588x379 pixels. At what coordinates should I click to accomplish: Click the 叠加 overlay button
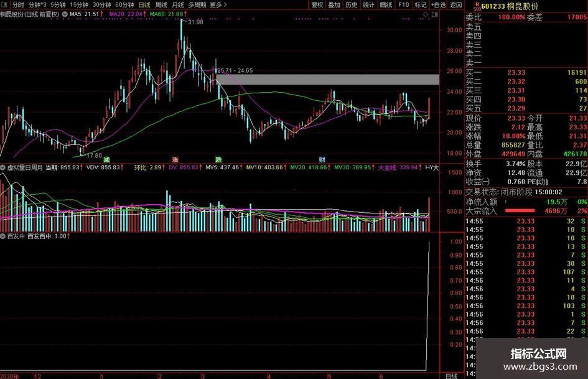(334, 4)
